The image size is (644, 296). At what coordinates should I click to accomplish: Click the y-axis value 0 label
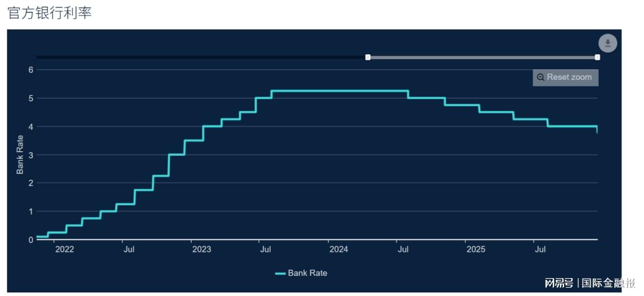30,240
